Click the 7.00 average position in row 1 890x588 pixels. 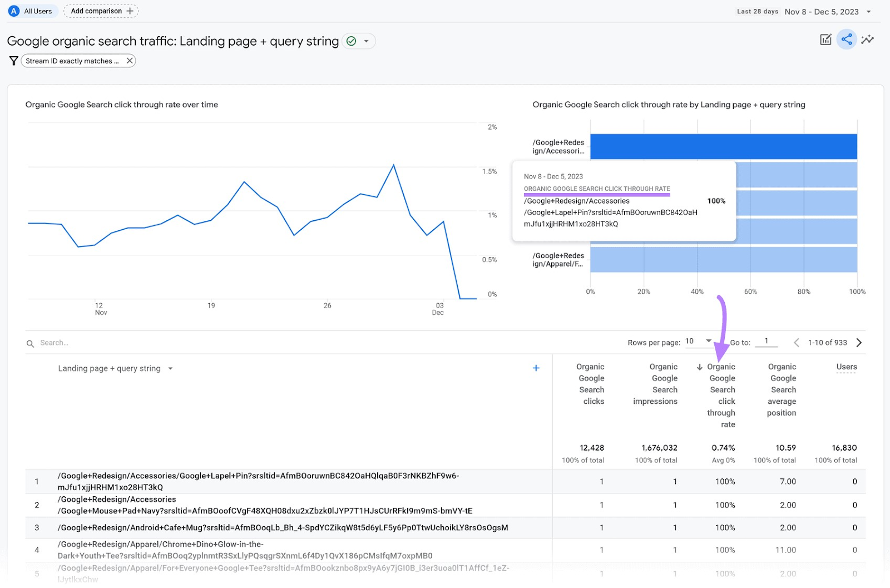tap(788, 482)
